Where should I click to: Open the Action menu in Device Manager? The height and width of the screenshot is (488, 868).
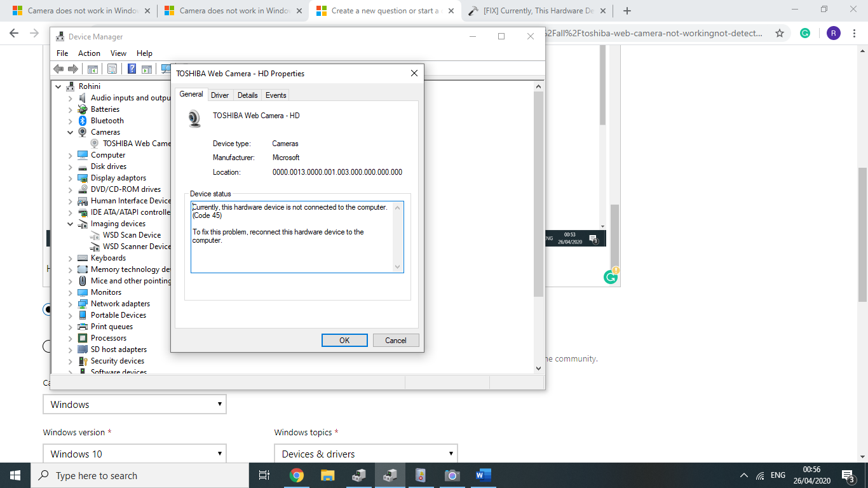coord(89,53)
